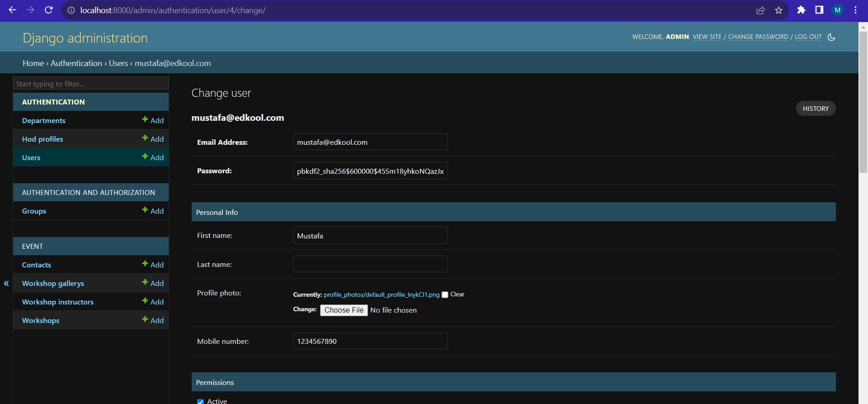Add a new Contact
This screenshot has height=404, width=868.
[x=153, y=265]
